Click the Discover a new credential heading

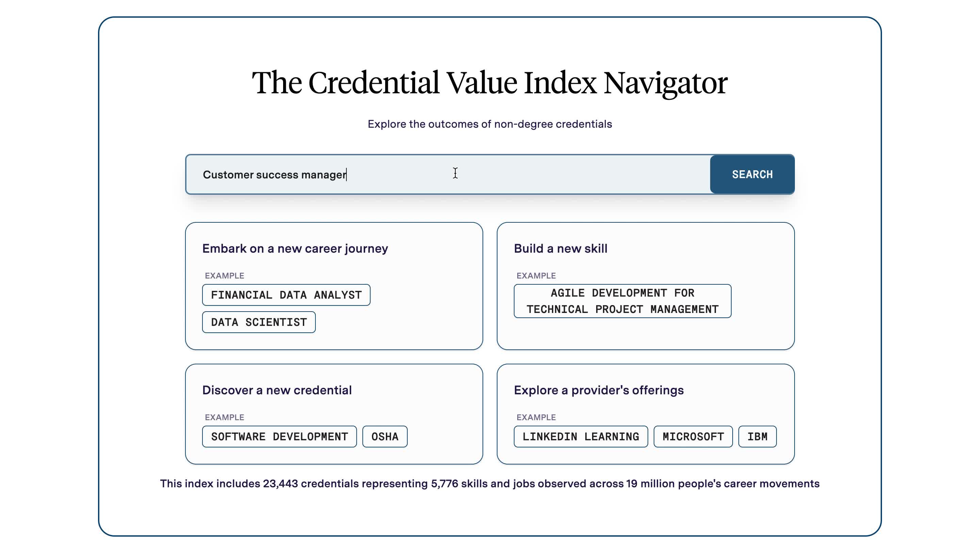click(277, 390)
